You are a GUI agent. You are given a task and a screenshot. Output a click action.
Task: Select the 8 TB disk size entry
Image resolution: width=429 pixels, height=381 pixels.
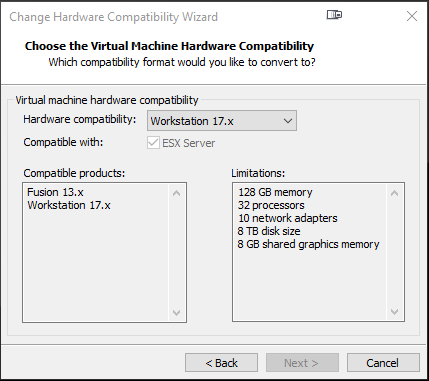269,231
